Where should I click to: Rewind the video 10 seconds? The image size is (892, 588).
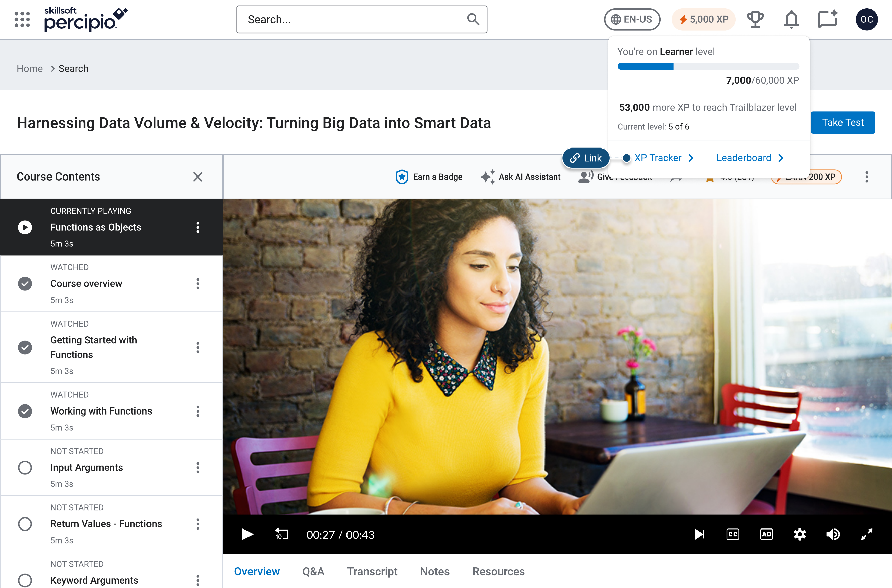(x=281, y=534)
